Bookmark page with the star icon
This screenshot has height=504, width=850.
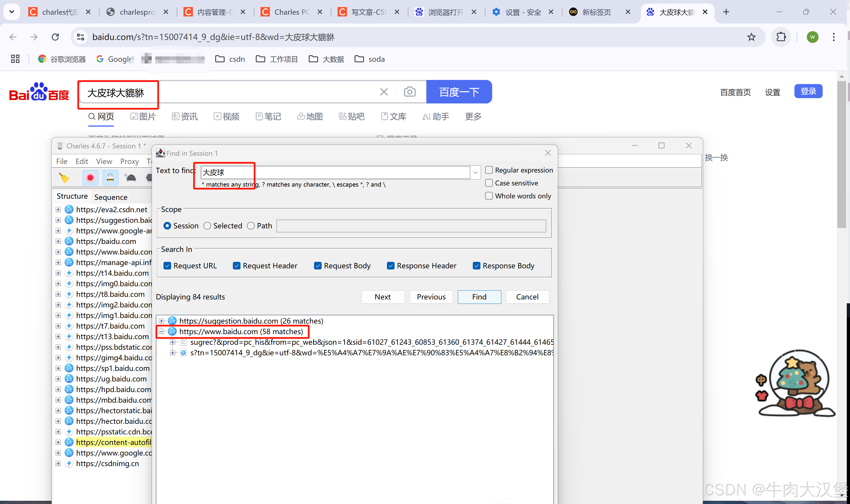pyautogui.click(x=751, y=37)
